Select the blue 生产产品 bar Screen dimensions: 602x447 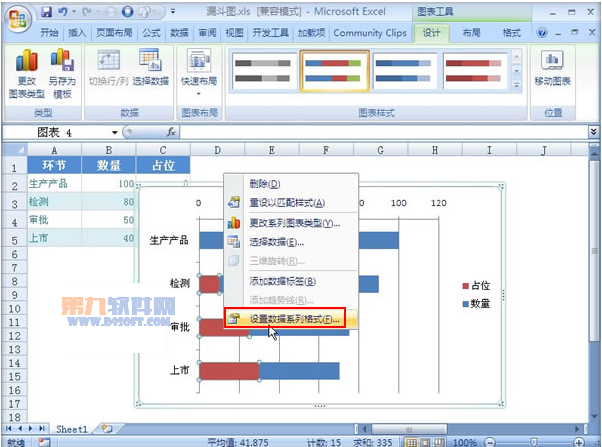[378, 240]
